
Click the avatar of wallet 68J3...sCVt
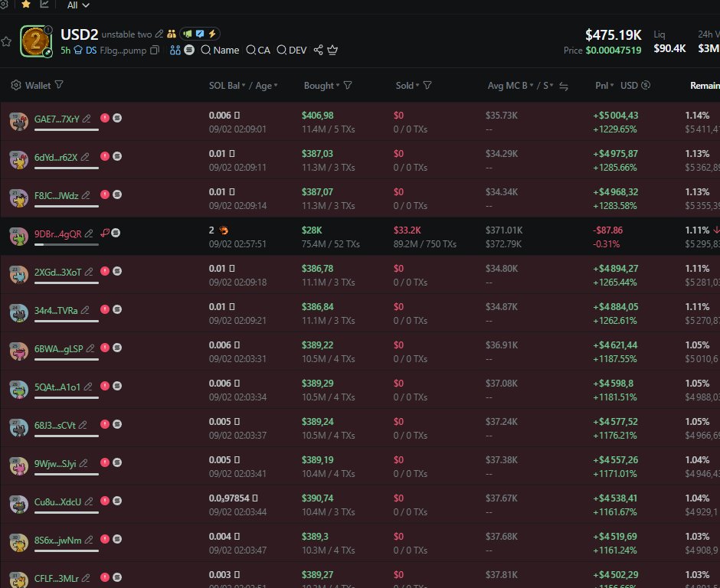[x=19, y=427]
